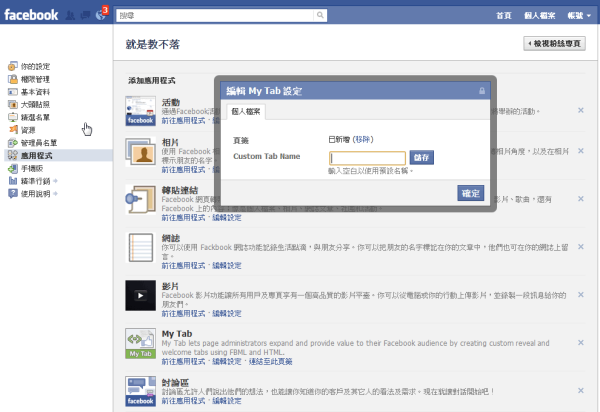This screenshot has height=412, width=600.
Task: Click the 轉貼連結 app icon
Action: point(140,199)
